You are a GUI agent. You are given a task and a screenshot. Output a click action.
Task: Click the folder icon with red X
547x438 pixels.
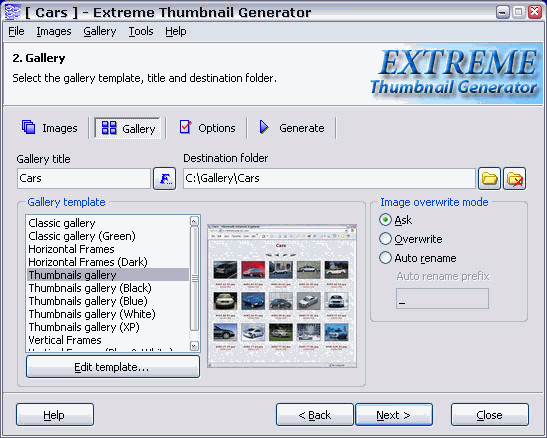coord(515,179)
